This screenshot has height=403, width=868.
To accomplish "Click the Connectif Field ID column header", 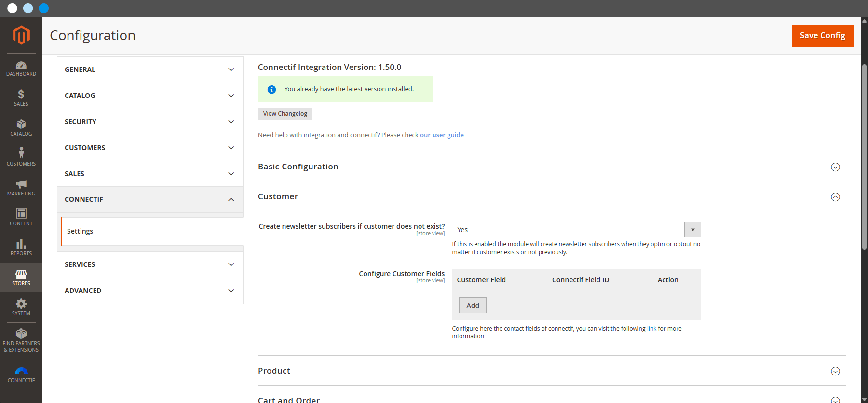I will click(x=581, y=280).
